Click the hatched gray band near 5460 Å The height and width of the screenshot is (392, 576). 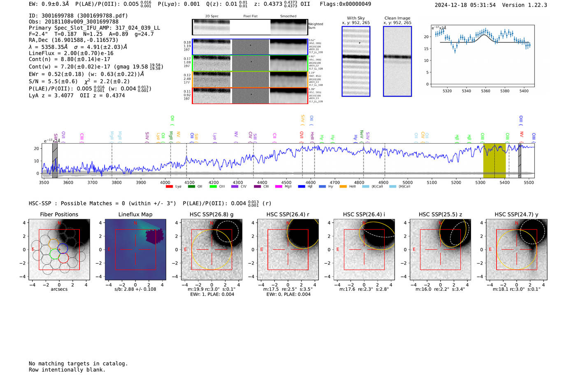(x=520, y=161)
